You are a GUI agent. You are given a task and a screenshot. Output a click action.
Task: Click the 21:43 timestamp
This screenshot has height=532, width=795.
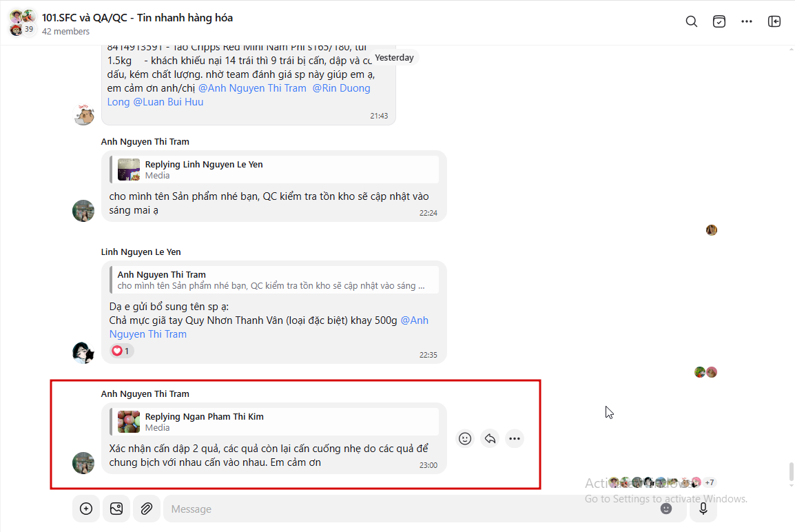point(379,116)
